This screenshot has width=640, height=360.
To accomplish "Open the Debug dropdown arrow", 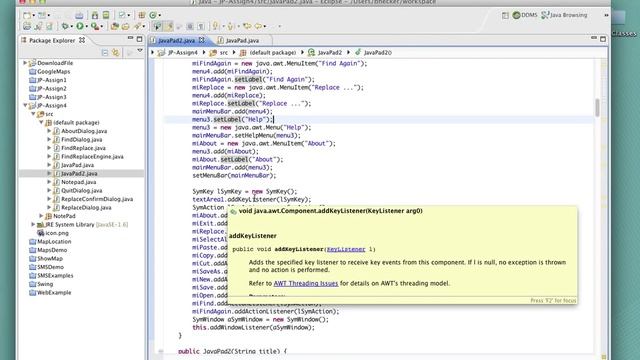I will 71,27.
